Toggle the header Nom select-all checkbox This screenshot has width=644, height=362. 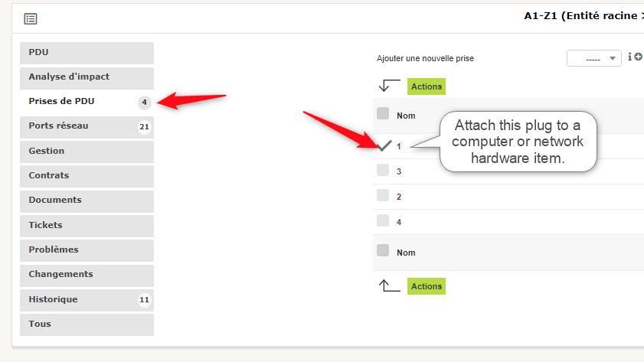[x=383, y=113]
